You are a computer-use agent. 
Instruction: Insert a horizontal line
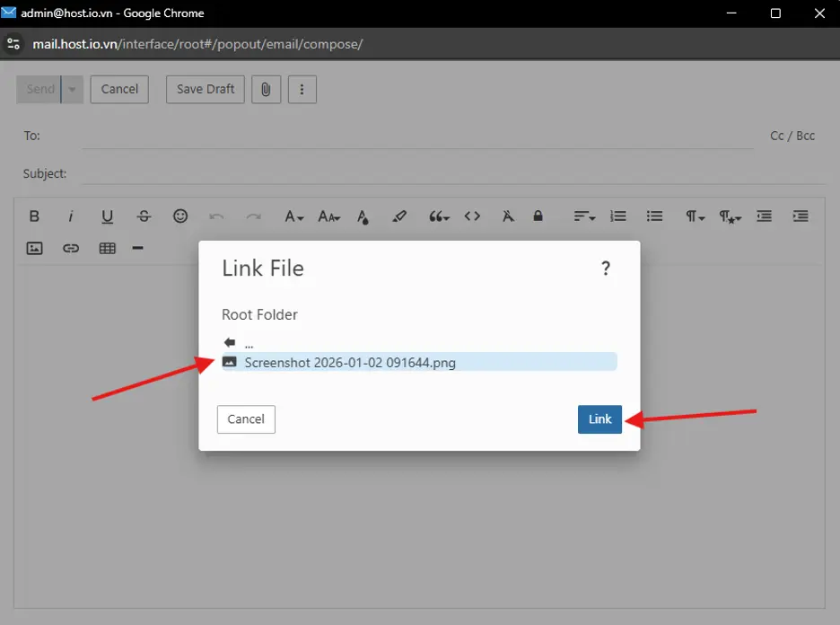[x=137, y=248]
